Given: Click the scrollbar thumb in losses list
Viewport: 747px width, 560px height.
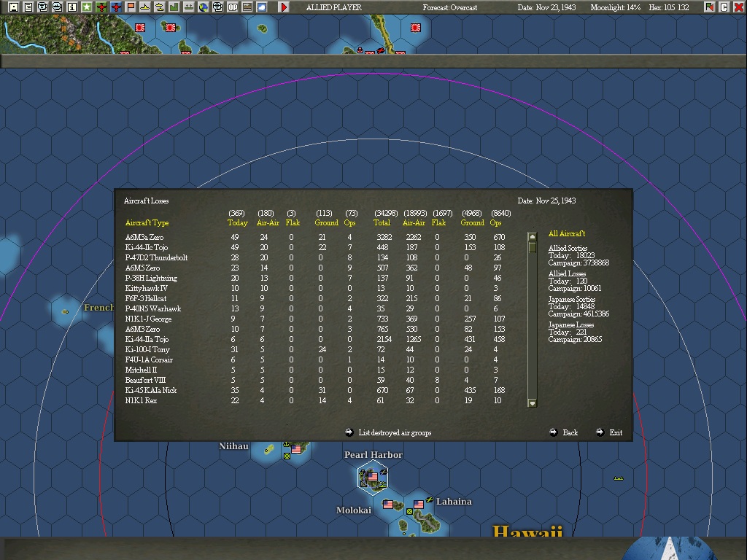Looking at the screenshot, I should click(533, 248).
